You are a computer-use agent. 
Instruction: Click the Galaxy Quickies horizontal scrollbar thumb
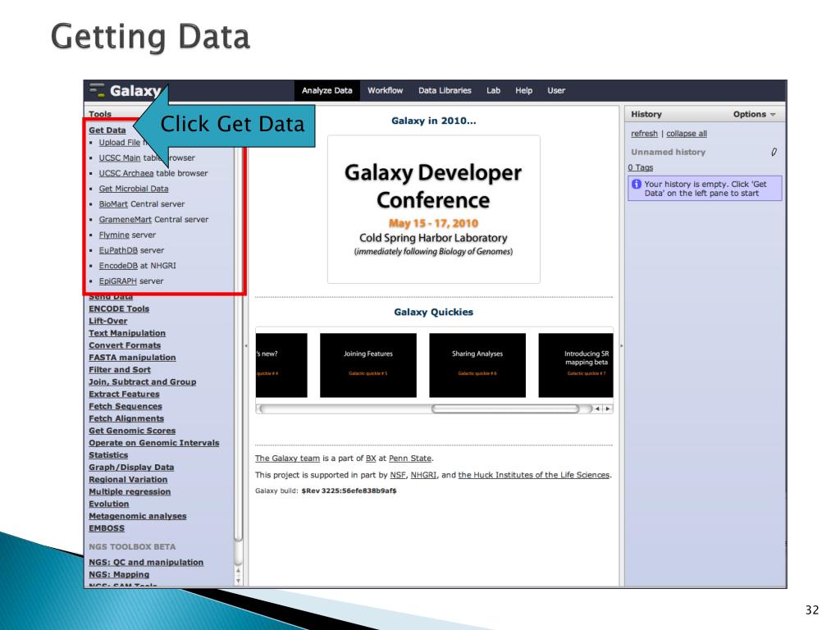[505, 409]
